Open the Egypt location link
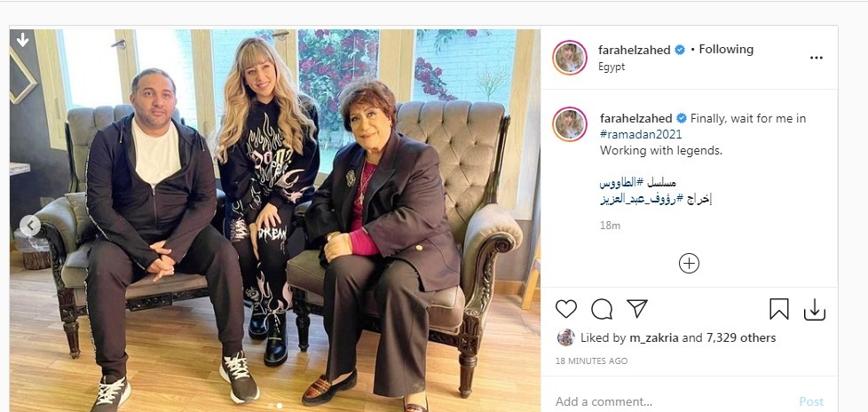The image size is (868, 412). [x=612, y=67]
